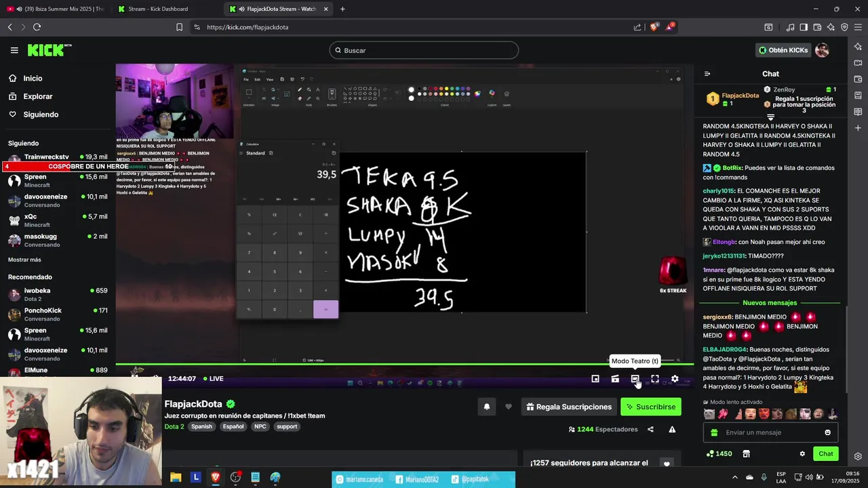This screenshot has height=488, width=868.
Task: Click the clip creation icon
Action: click(615, 379)
